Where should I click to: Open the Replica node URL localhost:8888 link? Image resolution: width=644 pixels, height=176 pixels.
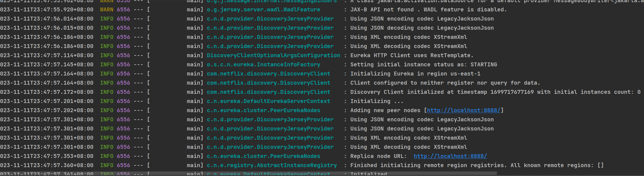tap(450, 156)
